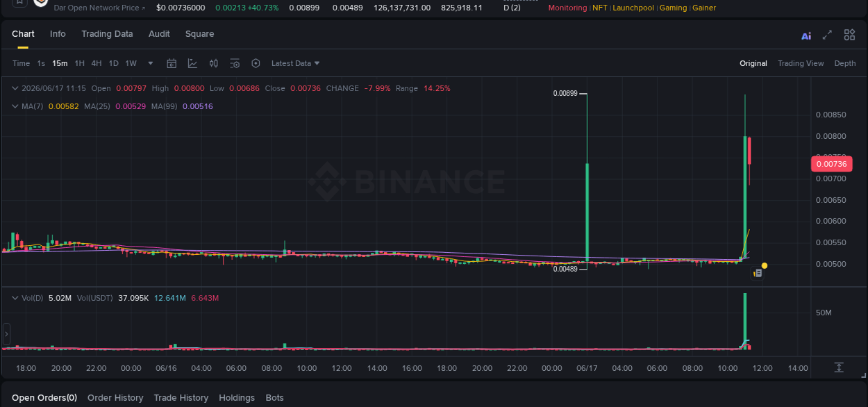
Task: Click MA(7) value 0.00582
Action: click(63, 106)
